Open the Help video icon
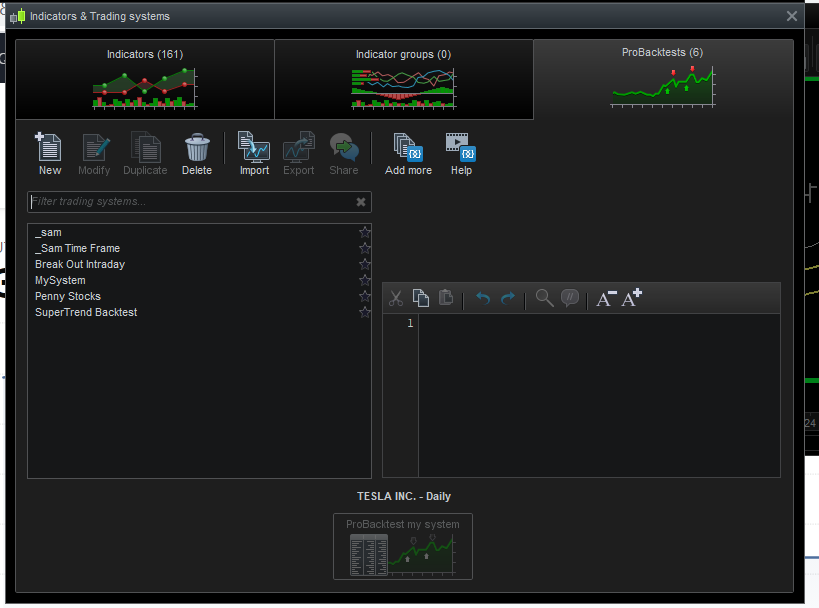819x608 pixels. pyautogui.click(x=461, y=154)
